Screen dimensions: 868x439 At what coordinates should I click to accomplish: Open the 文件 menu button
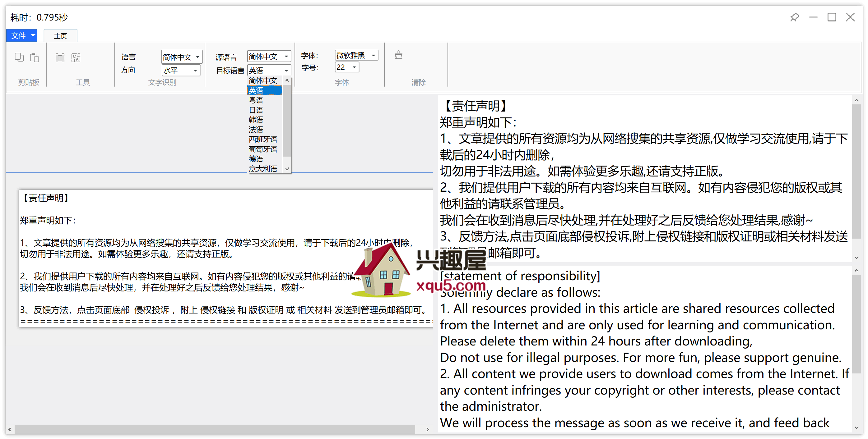pos(22,36)
